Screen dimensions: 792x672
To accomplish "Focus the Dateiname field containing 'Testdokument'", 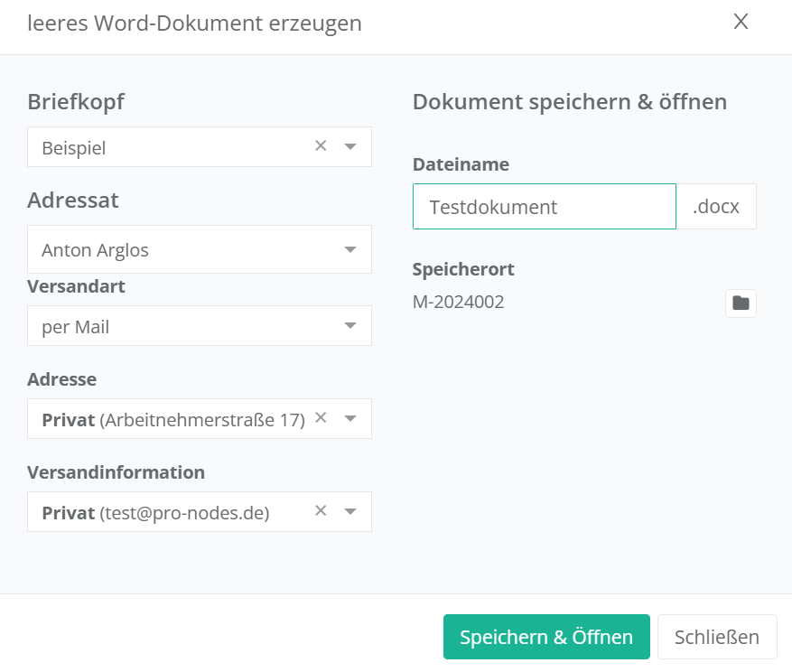I will pos(544,207).
